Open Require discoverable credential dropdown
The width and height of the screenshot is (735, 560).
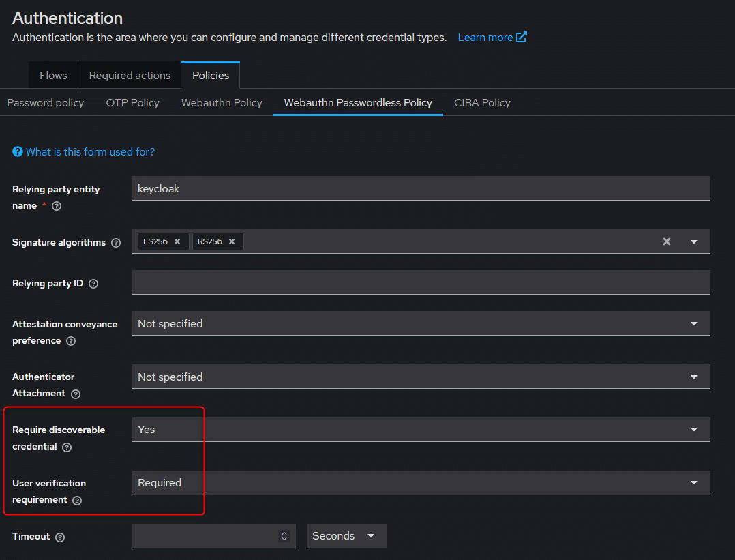point(421,430)
